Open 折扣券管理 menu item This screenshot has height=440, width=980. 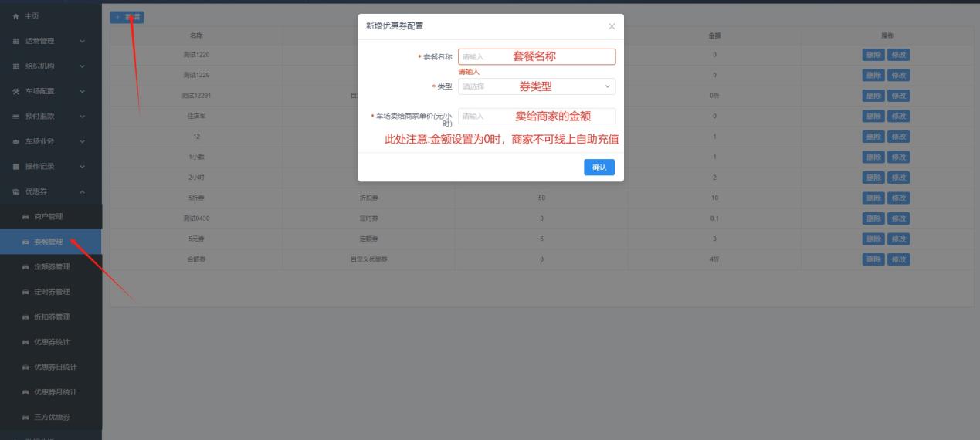[x=51, y=317]
